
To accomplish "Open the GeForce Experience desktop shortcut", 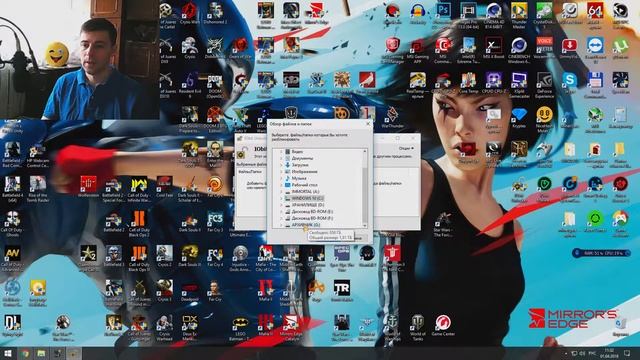I will coord(544,85).
